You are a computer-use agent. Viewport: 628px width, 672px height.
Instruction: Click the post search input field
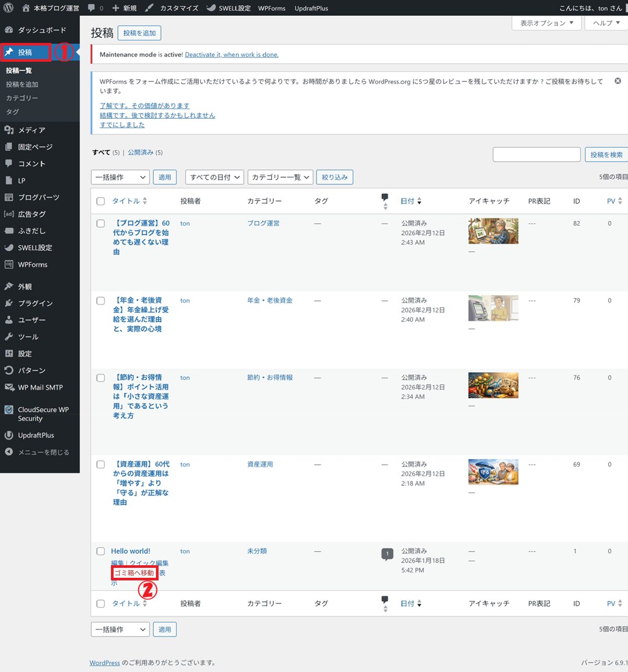(536, 154)
